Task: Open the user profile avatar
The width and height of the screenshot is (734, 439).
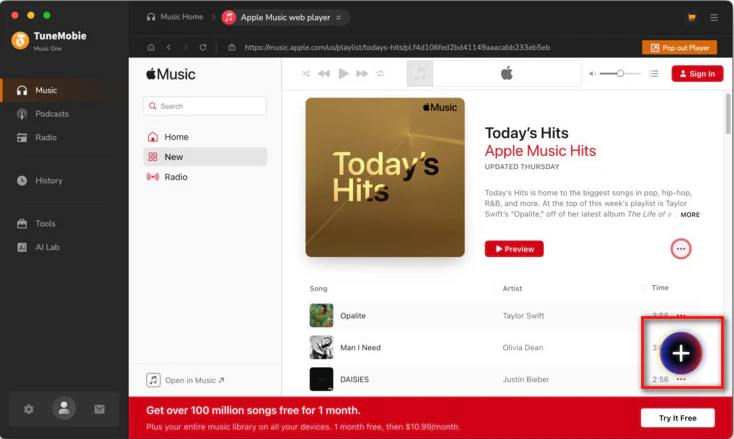Action: coord(64,408)
